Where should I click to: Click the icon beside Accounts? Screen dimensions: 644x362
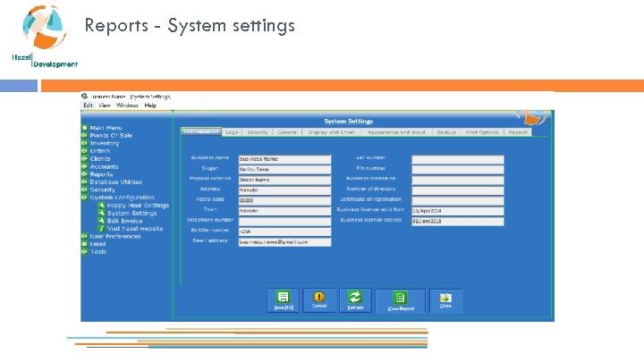85,166
